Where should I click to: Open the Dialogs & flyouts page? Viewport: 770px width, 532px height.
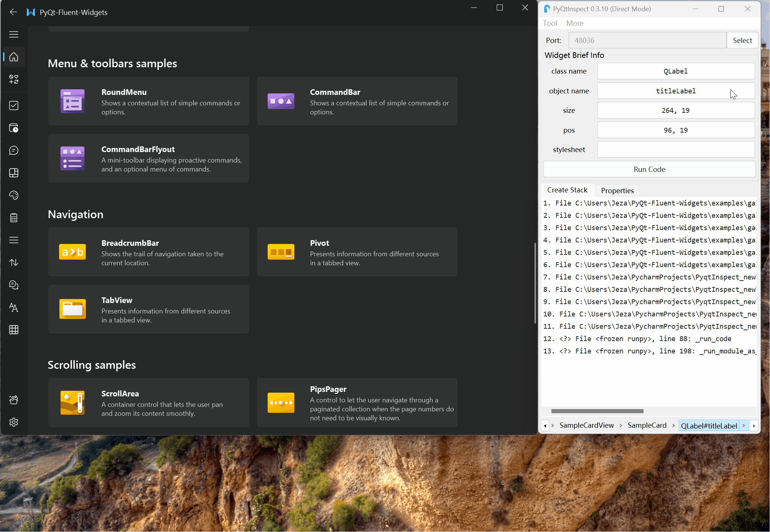[x=13, y=150]
